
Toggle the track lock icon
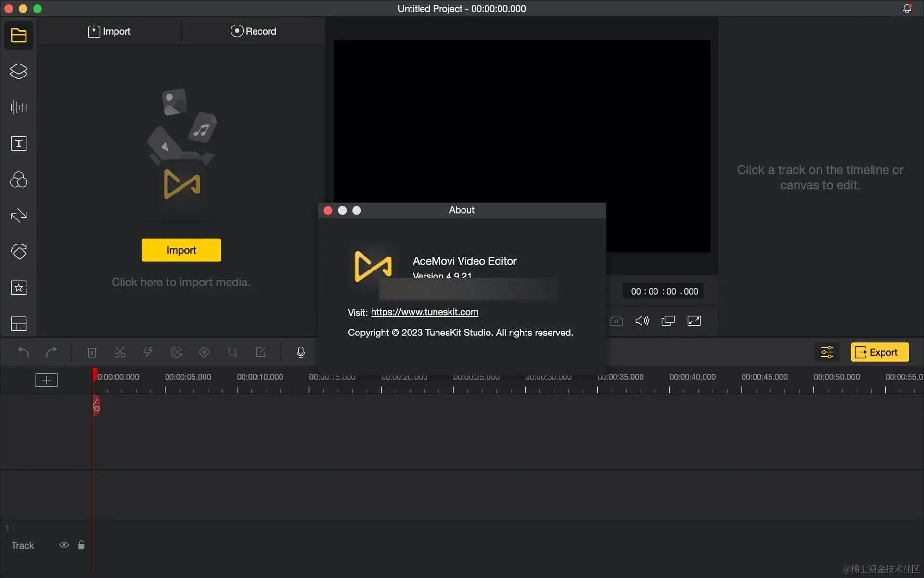point(81,545)
